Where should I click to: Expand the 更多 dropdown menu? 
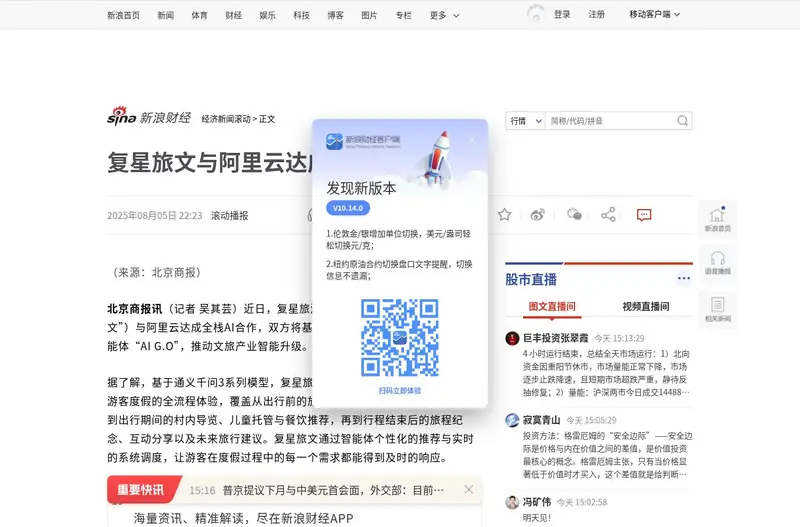444,15
